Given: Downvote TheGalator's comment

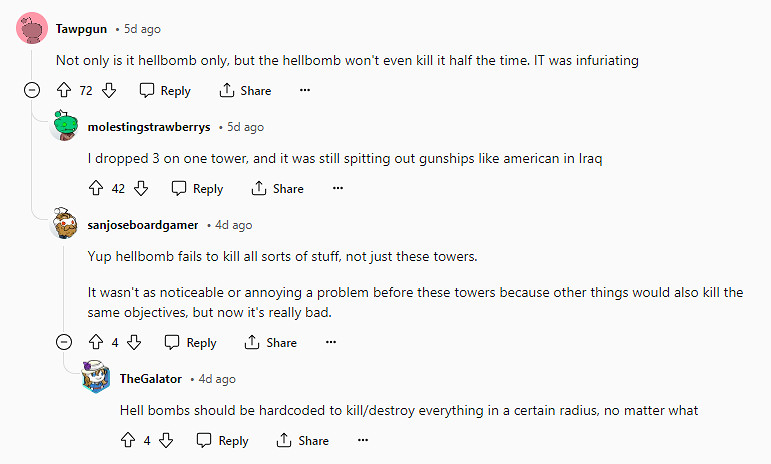Looking at the screenshot, I should click(x=166, y=440).
